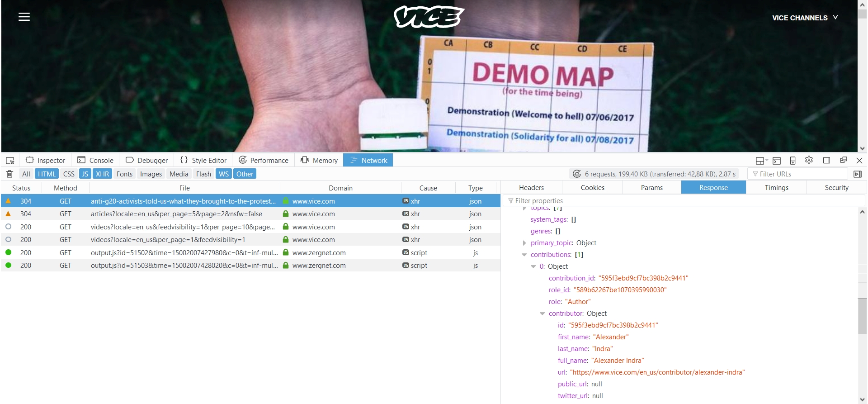Open the performance analysis stopwatch icon
Image resolution: width=868 pixels, height=404 pixels.
pos(577,174)
